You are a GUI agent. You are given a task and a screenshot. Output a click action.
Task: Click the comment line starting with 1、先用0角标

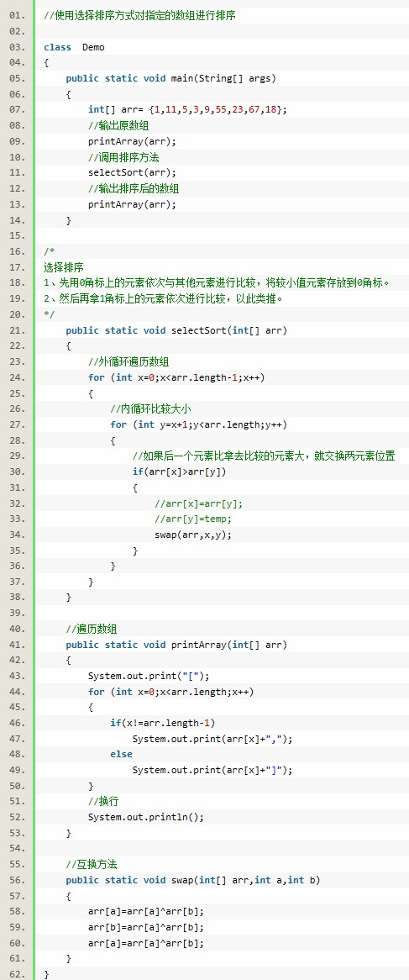pyautogui.click(x=217, y=282)
